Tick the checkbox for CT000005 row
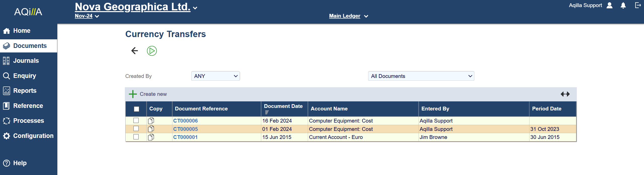This screenshot has height=175, width=644. (136, 129)
